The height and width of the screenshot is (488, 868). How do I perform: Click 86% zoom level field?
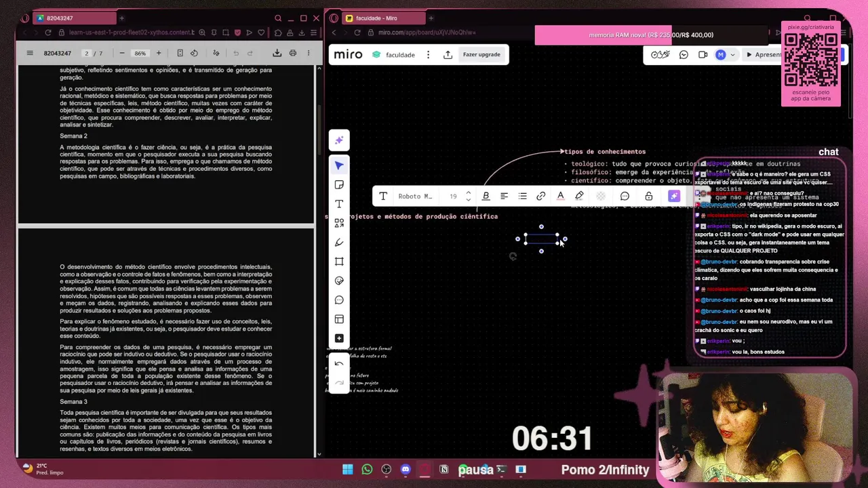pos(140,53)
